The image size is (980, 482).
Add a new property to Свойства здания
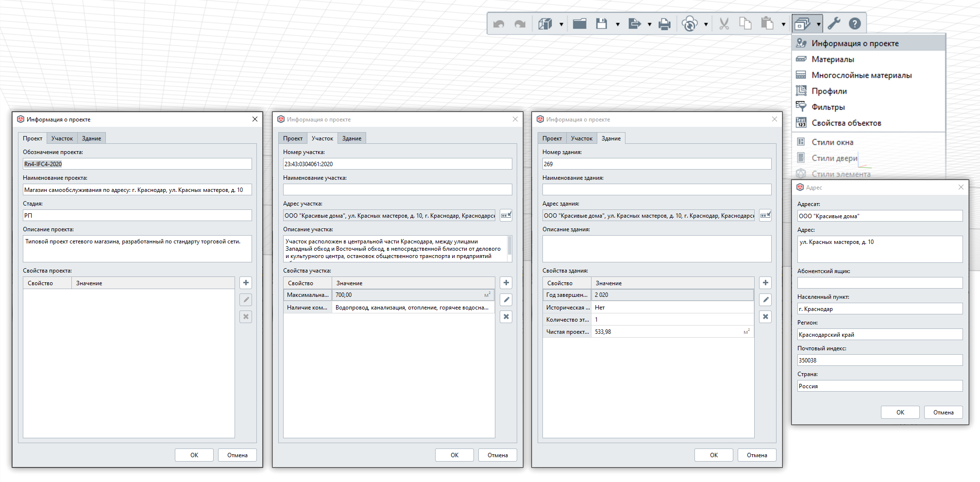tap(765, 283)
